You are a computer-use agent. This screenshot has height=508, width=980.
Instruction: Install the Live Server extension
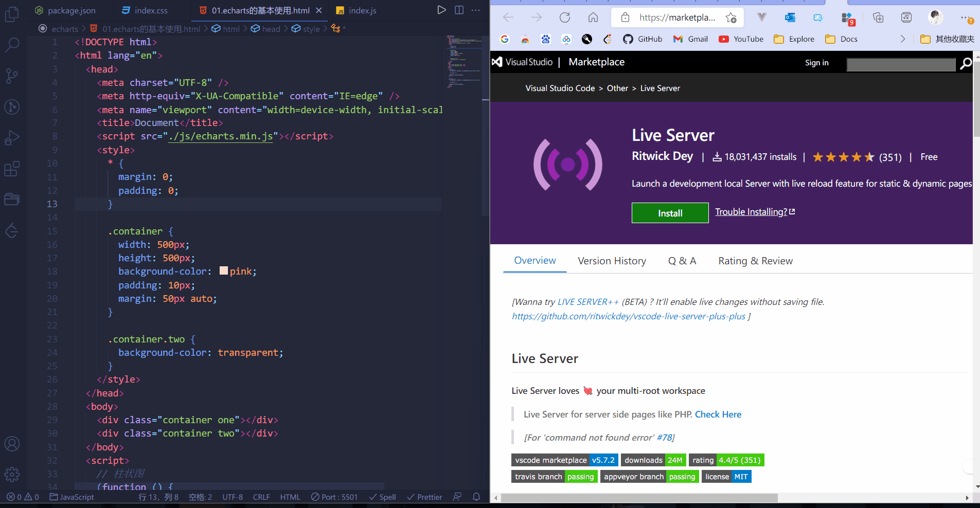(x=670, y=213)
